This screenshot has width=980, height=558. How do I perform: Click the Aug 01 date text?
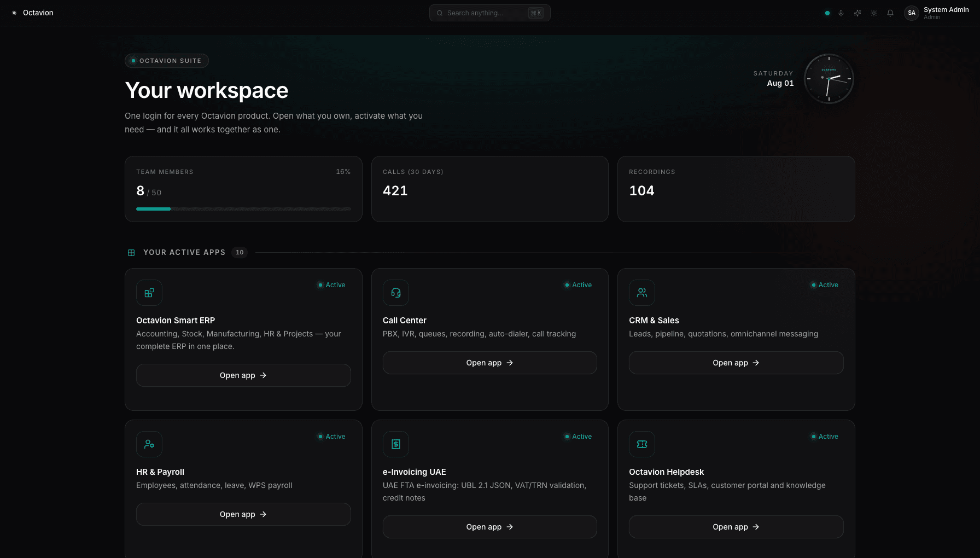pyautogui.click(x=780, y=83)
